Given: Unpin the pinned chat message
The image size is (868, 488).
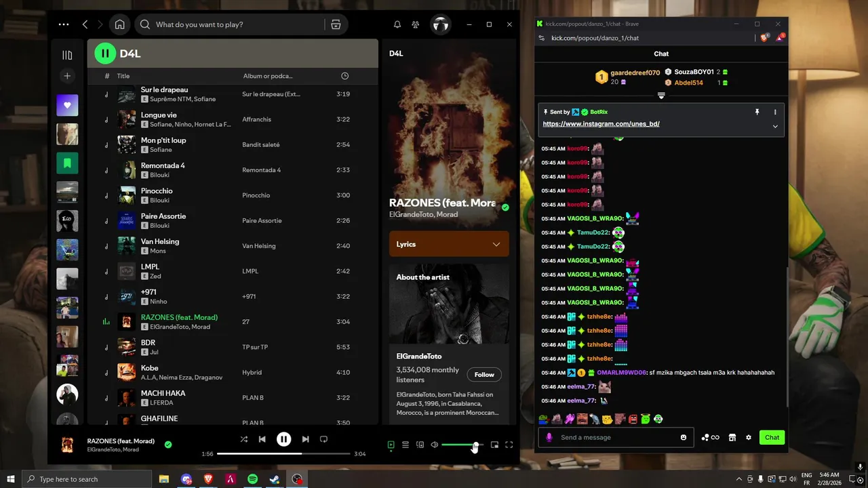Looking at the screenshot, I should tap(757, 112).
